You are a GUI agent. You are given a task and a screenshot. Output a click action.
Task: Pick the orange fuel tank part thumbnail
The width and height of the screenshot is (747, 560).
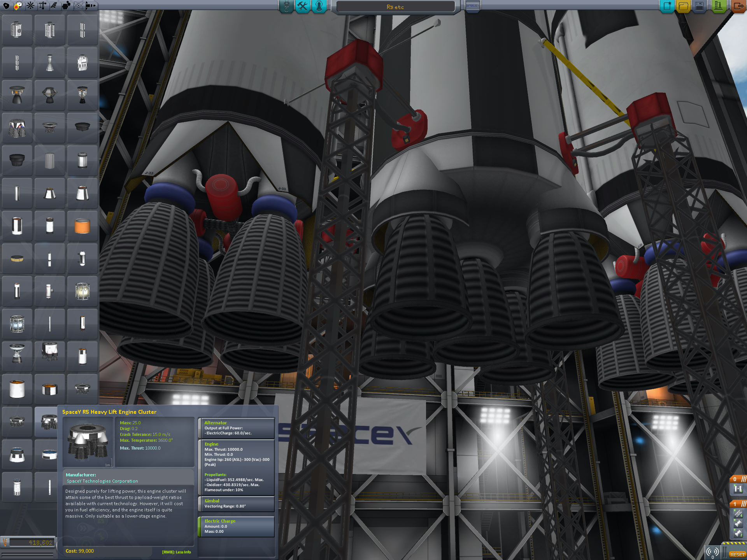click(x=82, y=226)
